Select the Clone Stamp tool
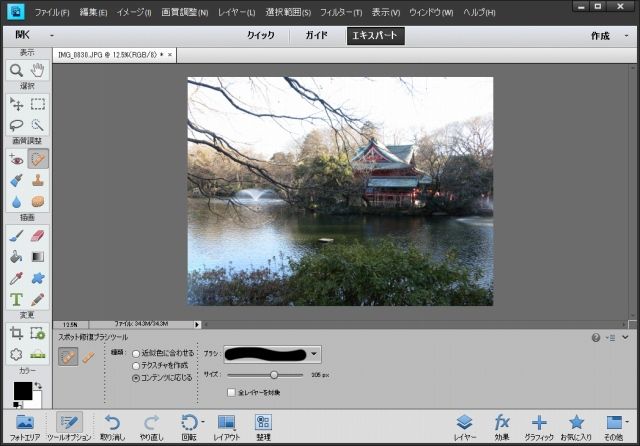The image size is (640, 446). (x=38, y=180)
